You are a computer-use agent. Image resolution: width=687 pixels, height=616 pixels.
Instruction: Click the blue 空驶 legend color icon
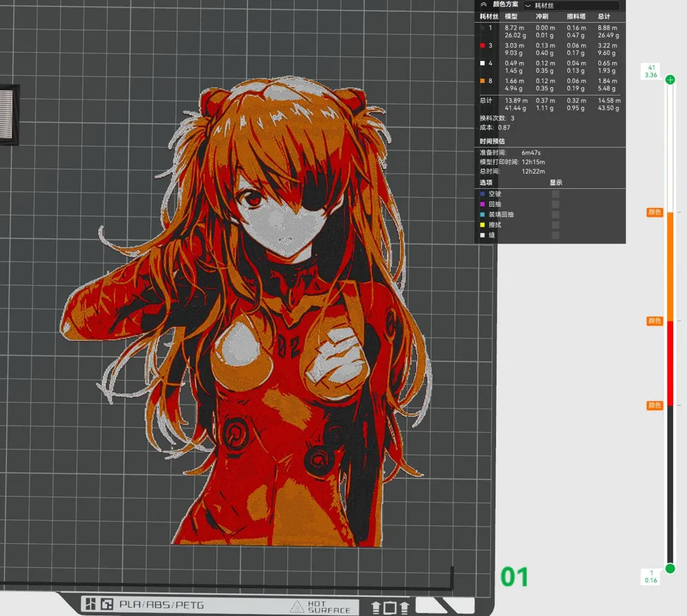click(x=482, y=194)
